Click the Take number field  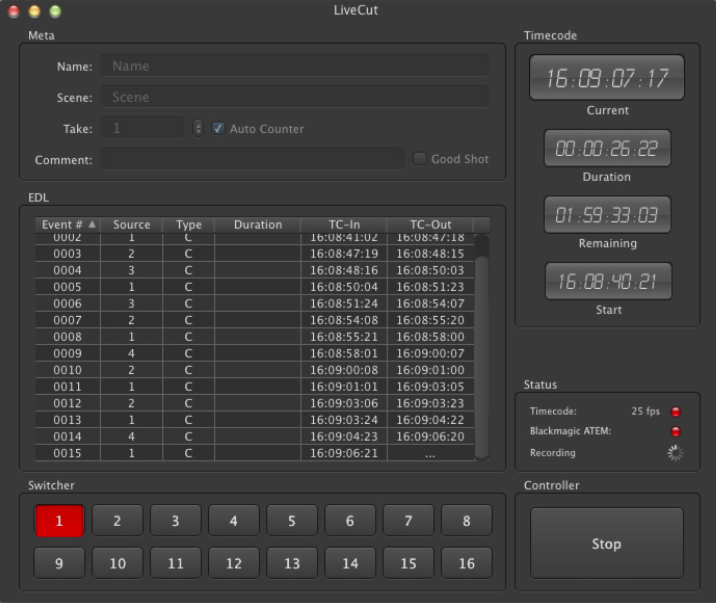coord(142,128)
